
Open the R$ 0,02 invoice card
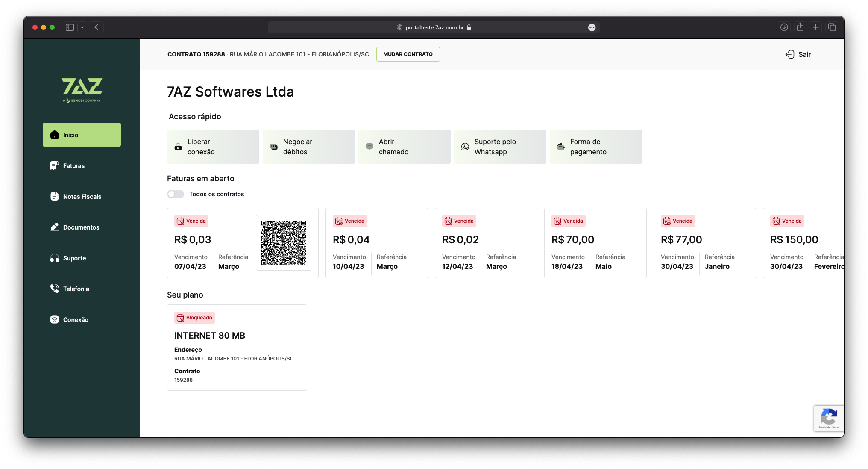point(486,243)
